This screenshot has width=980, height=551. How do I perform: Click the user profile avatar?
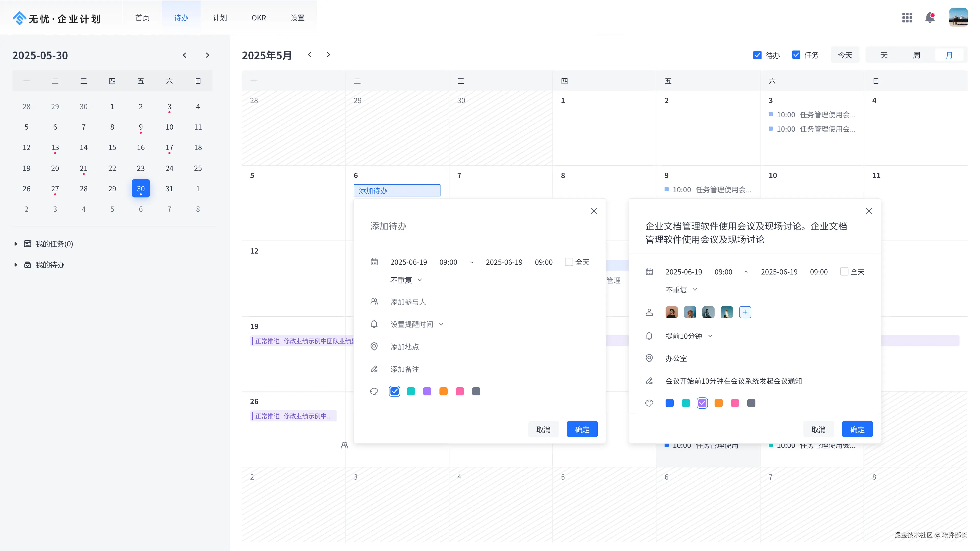tap(958, 18)
